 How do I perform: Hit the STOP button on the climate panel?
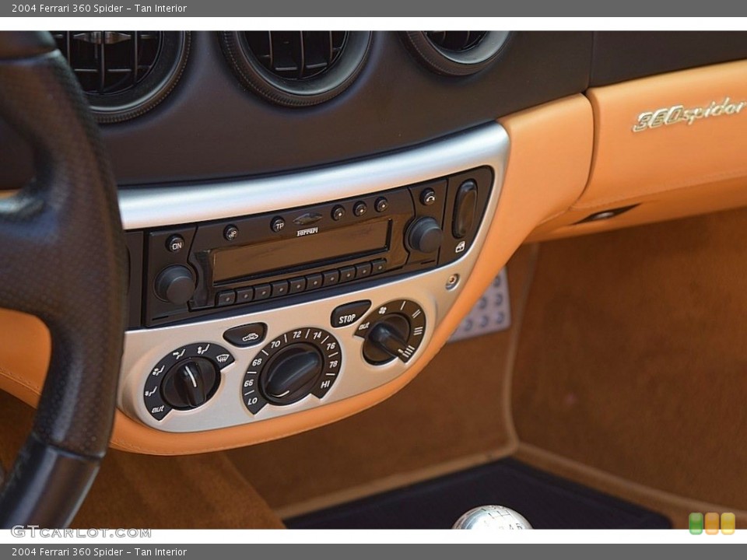pos(349,313)
